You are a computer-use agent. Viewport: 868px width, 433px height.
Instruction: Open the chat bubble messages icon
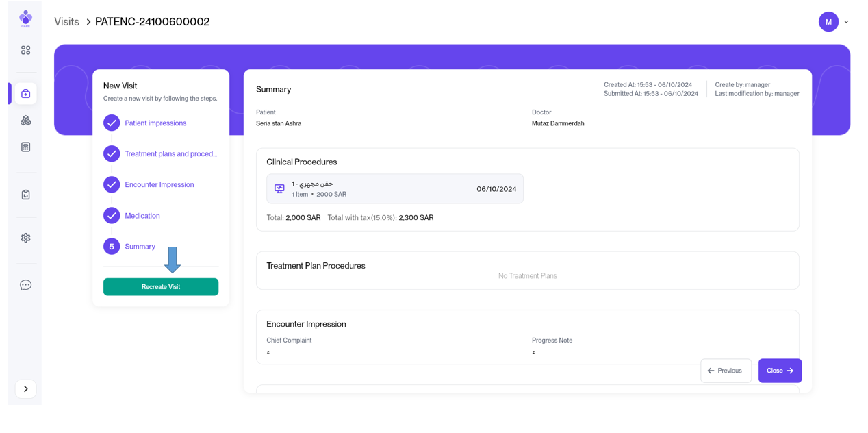(25, 285)
